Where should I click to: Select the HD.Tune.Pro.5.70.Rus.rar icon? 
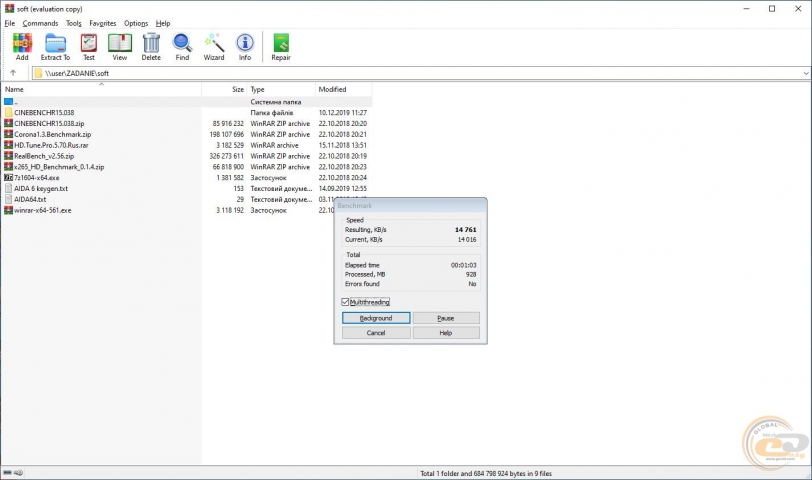coord(8,145)
